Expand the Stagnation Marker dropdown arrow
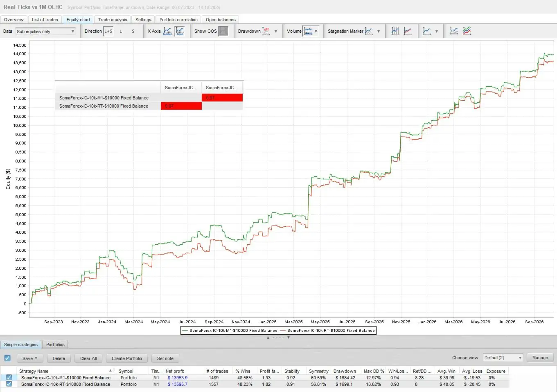Image resolution: width=557 pixels, height=392 pixels. pyautogui.click(x=379, y=32)
